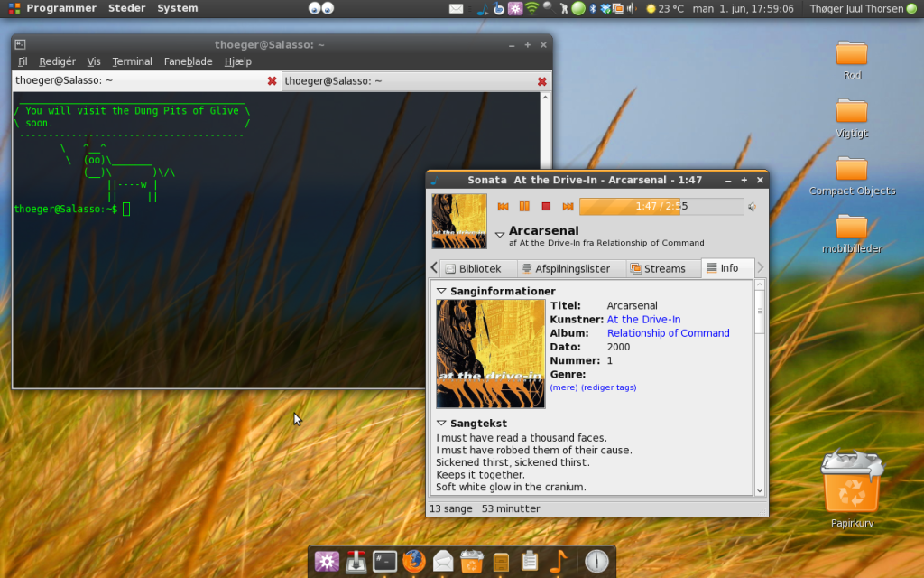
Task: Close the second terminal tab
Action: [x=541, y=81]
